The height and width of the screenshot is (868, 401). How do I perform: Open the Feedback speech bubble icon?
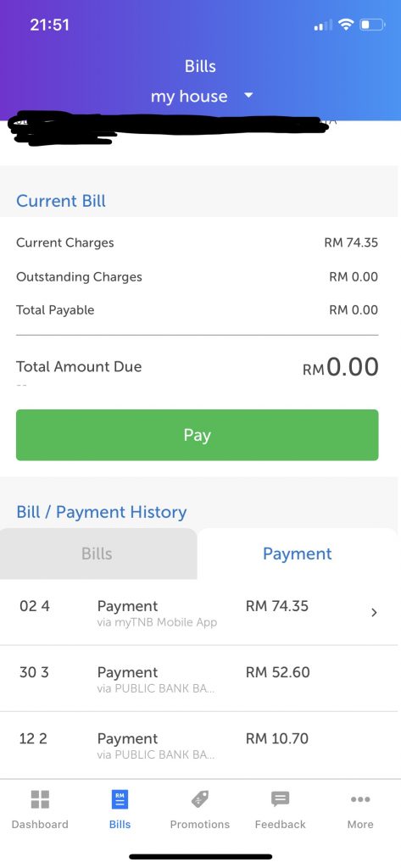(281, 799)
